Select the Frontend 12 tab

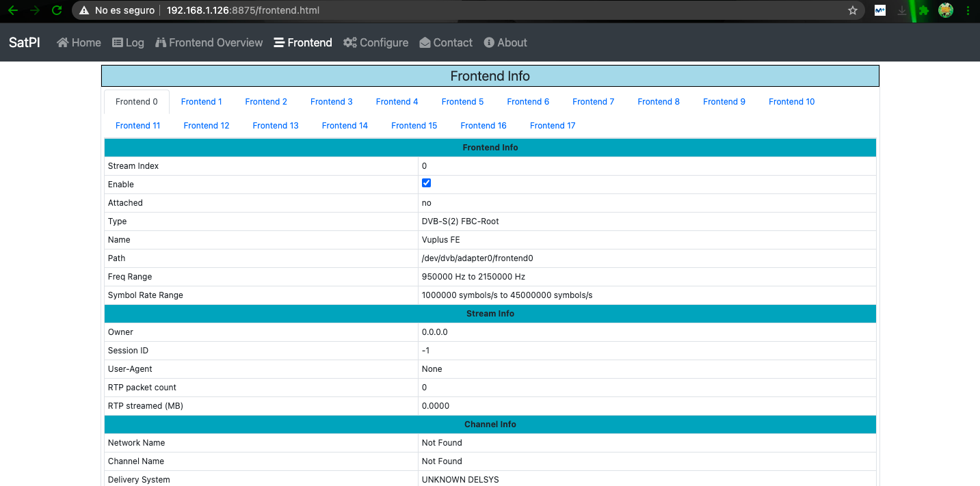(x=206, y=126)
